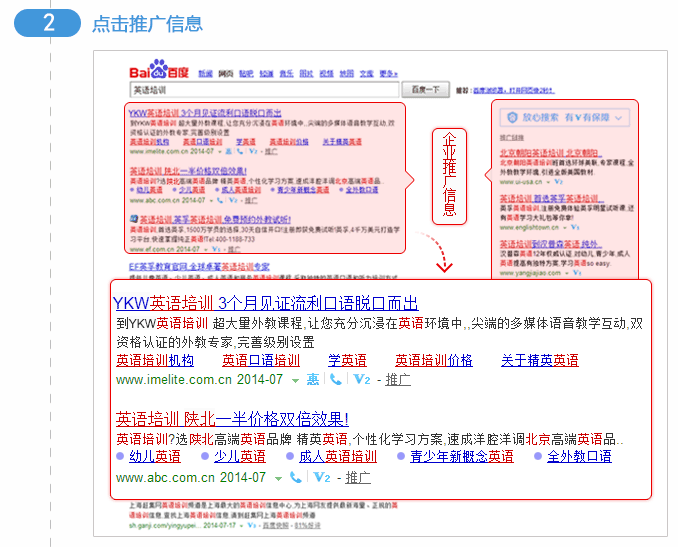Open enlarged 青少年新概念英语 sublink
678x547 pixels.
pos(462,457)
